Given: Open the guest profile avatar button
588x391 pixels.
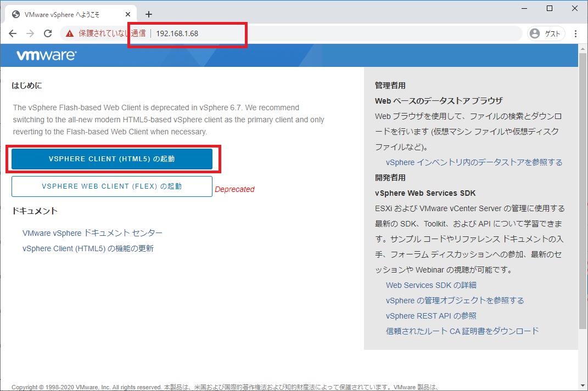Looking at the screenshot, I should point(546,33).
